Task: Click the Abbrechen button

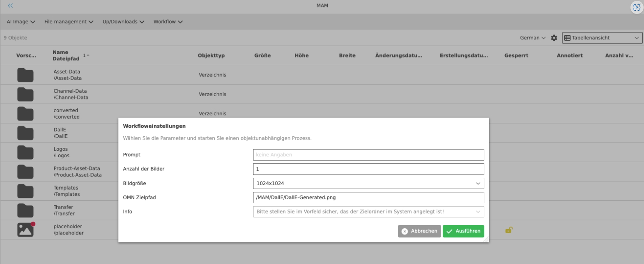Action: coord(419,231)
